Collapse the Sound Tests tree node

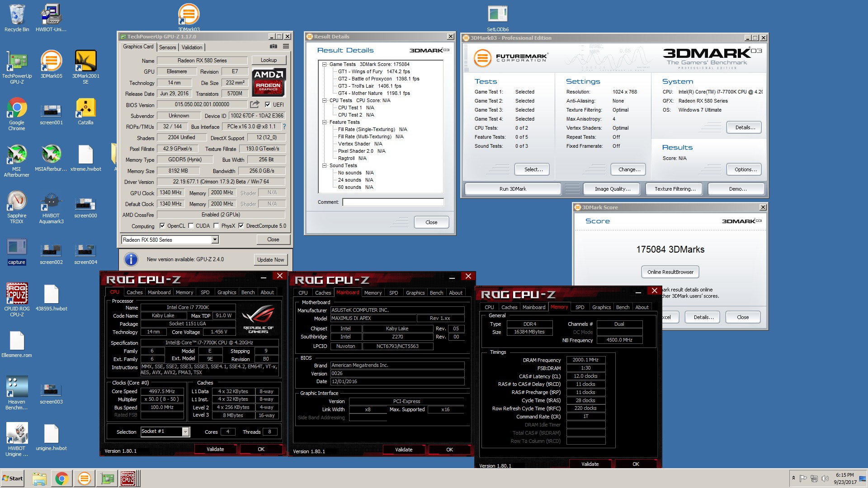click(324, 166)
